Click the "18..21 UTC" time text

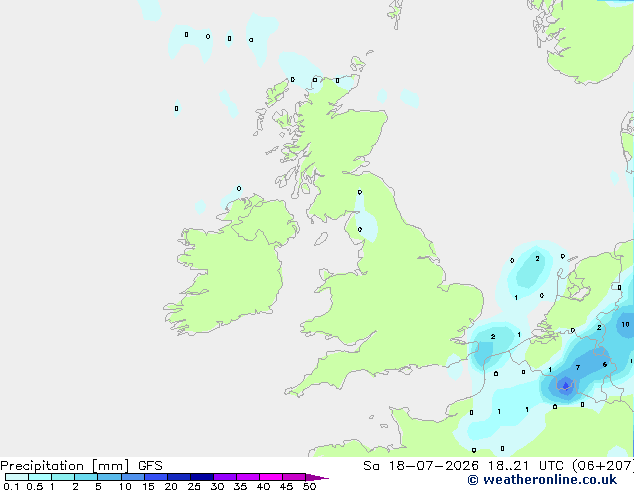pyautogui.click(x=525, y=466)
